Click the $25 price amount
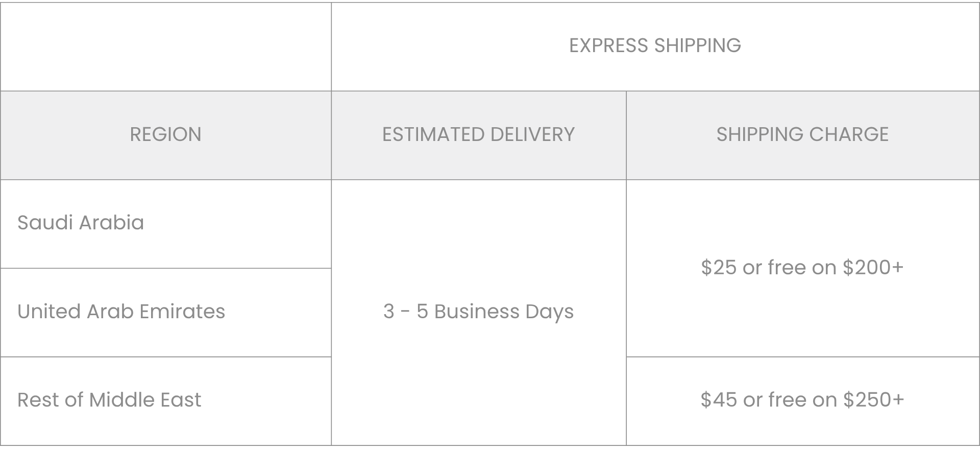This screenshot has width=980, height=450. pyautogui.click(x=719, y=268)
